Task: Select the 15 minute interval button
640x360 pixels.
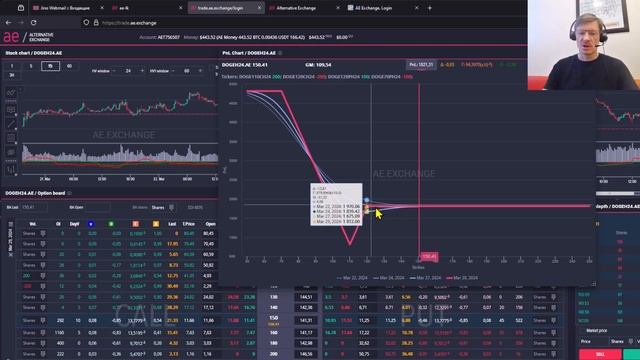Action: (50, 66)
